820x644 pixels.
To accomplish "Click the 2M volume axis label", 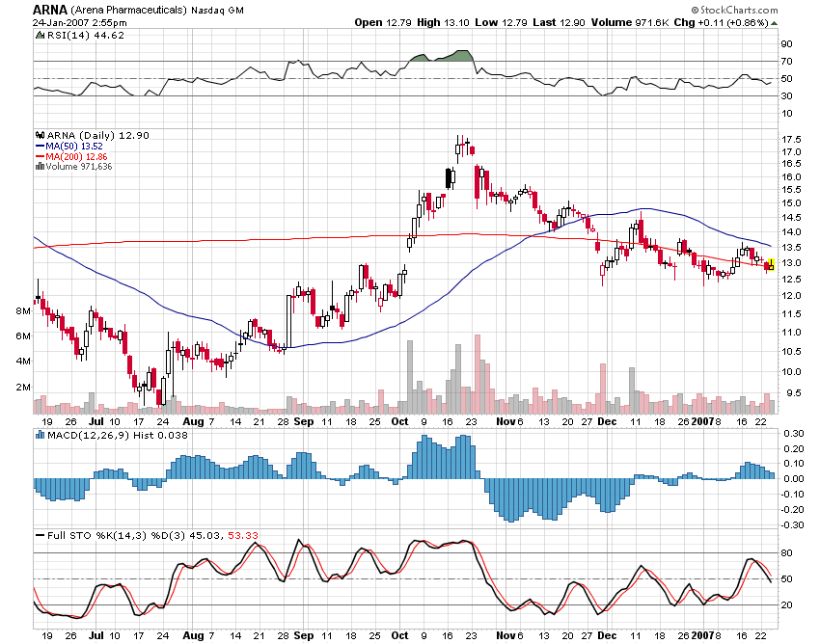I will pos(23,388).
